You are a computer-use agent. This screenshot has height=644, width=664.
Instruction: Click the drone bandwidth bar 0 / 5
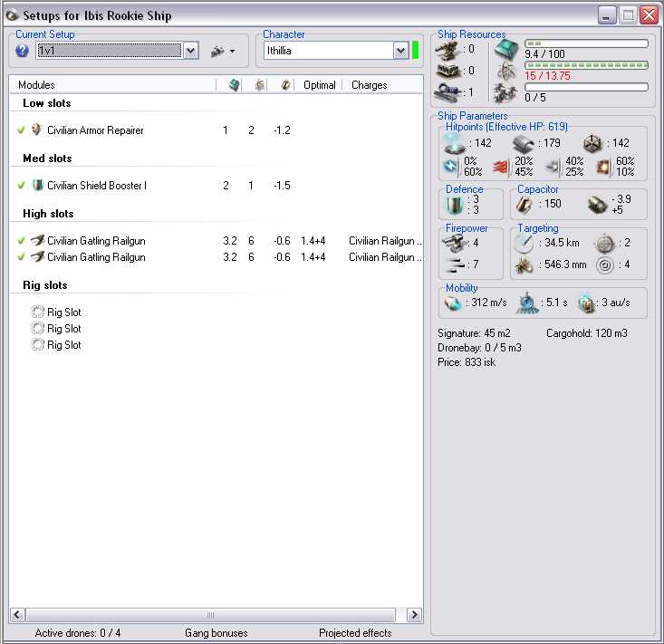(x=586, y=87)
